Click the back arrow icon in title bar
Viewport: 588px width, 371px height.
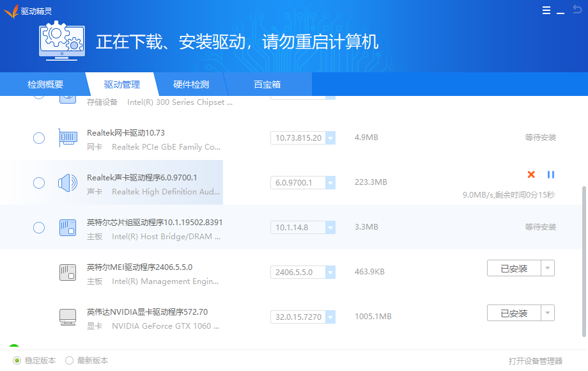point(577,10)
